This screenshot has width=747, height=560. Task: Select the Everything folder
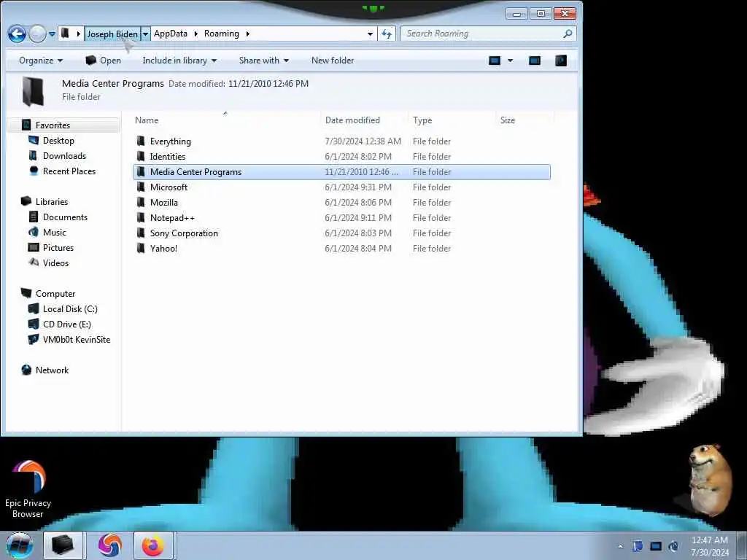pyautogui.click(x=170, y=141)
